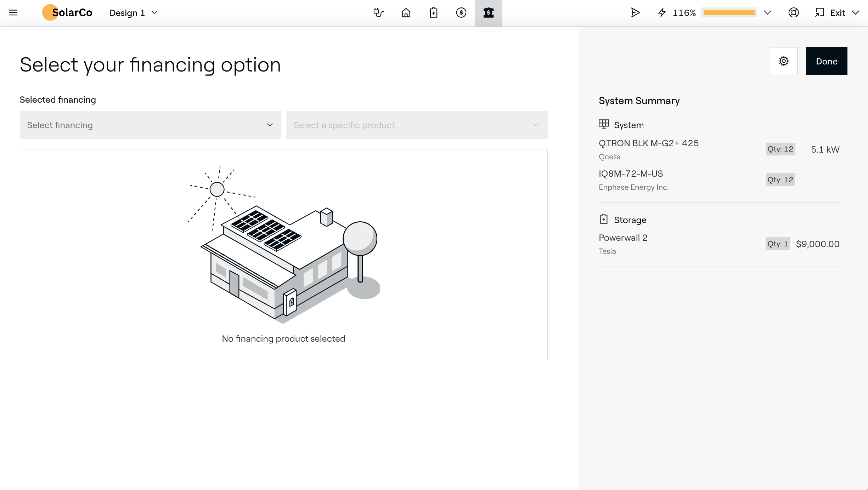Click the Tesla manufacturer label
The image size is (868, 490).
(x=607, y=251)
